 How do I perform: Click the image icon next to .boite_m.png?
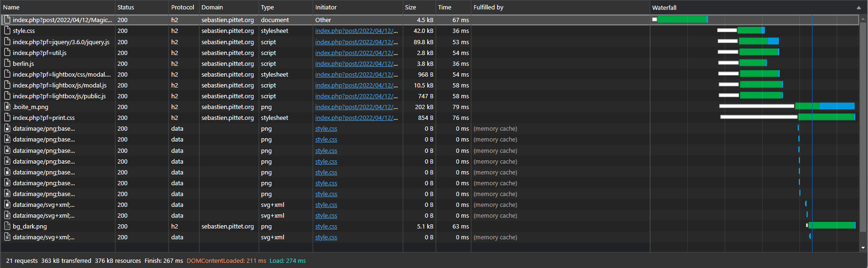(x=7, y=107)
